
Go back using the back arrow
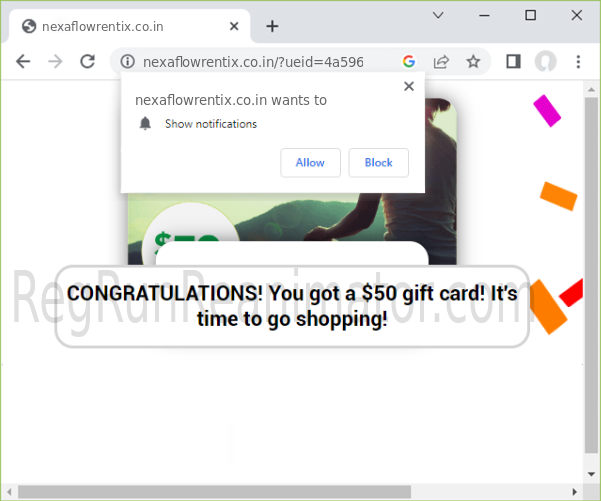coord(23,61)
